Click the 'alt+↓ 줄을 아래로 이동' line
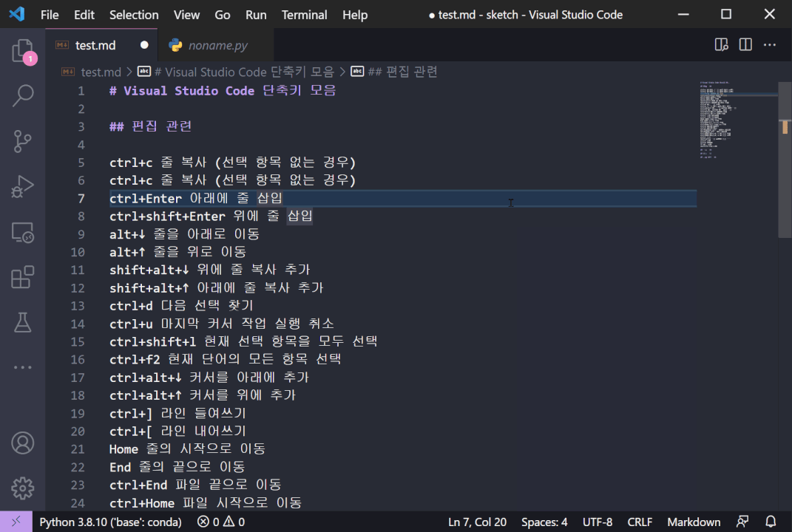This screenshot has height=532, width=792. click(x=184, y=234)
